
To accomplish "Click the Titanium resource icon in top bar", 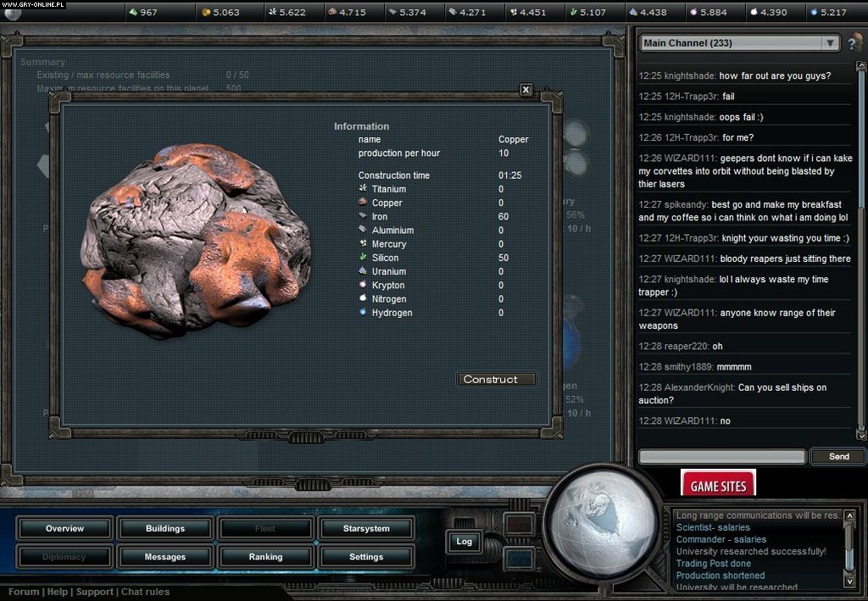I will tap(271, 12).
